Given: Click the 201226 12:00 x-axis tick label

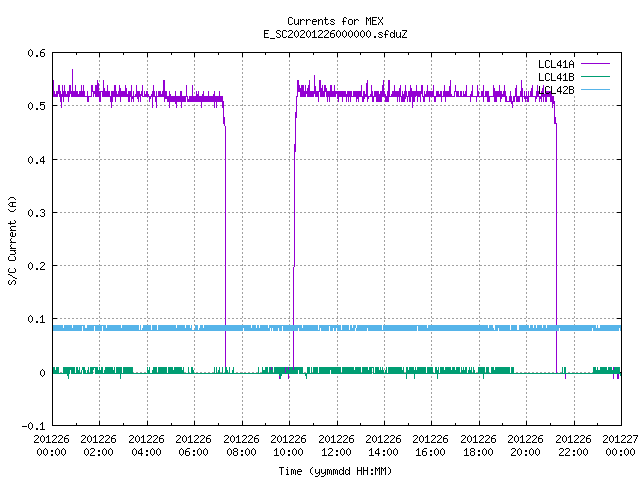Looking at the screenshot, I should click(x=336, y=445).
